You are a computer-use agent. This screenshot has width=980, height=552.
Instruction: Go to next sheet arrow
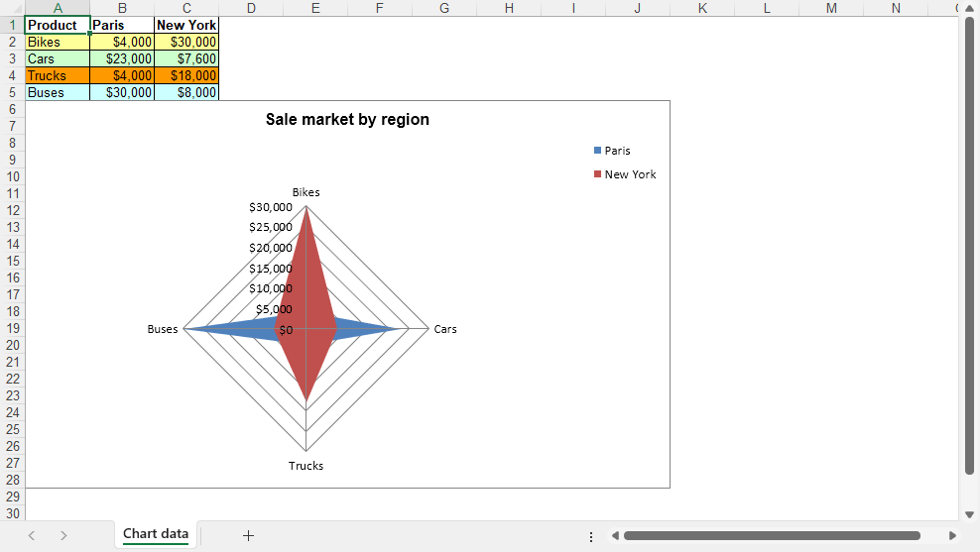click(63, 535)
